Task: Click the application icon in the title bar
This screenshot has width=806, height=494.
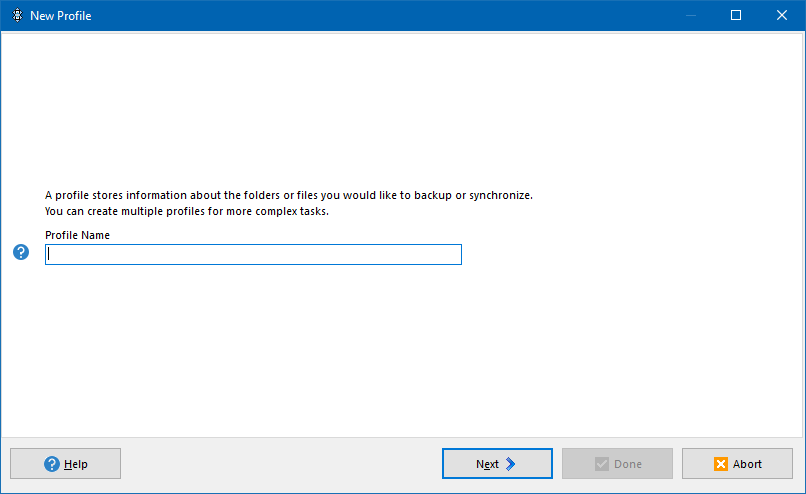Action: [17, 15]
